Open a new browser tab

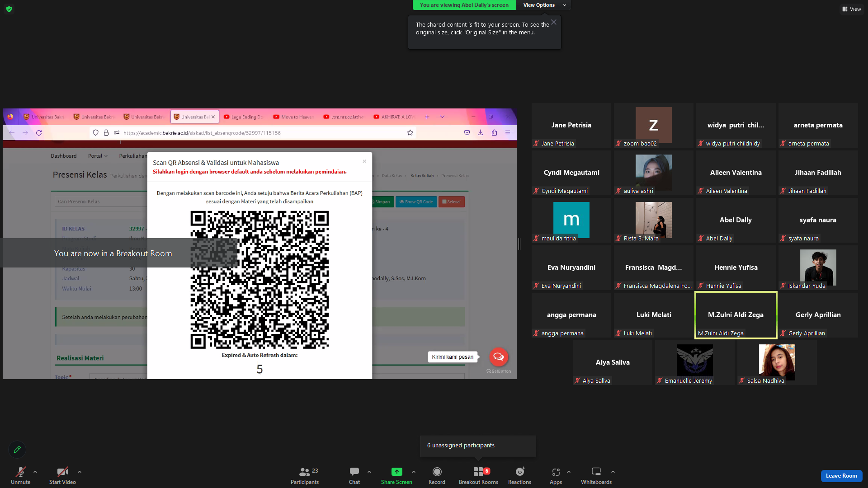[427, 117]
